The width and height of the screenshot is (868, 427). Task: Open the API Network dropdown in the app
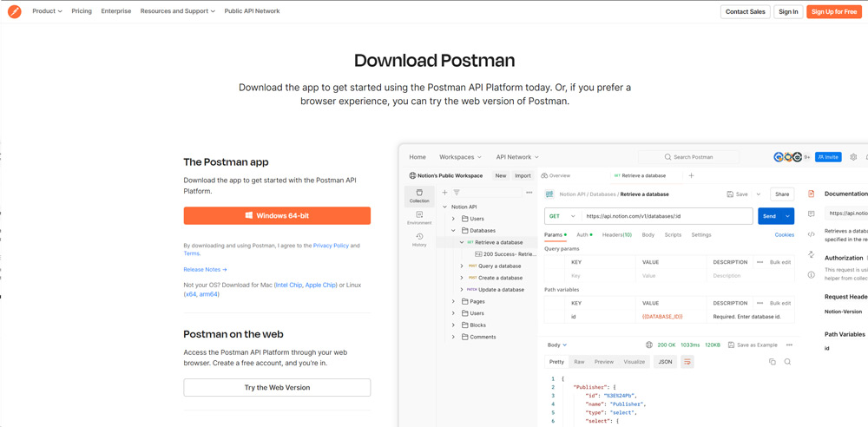(x=517, y=157)
